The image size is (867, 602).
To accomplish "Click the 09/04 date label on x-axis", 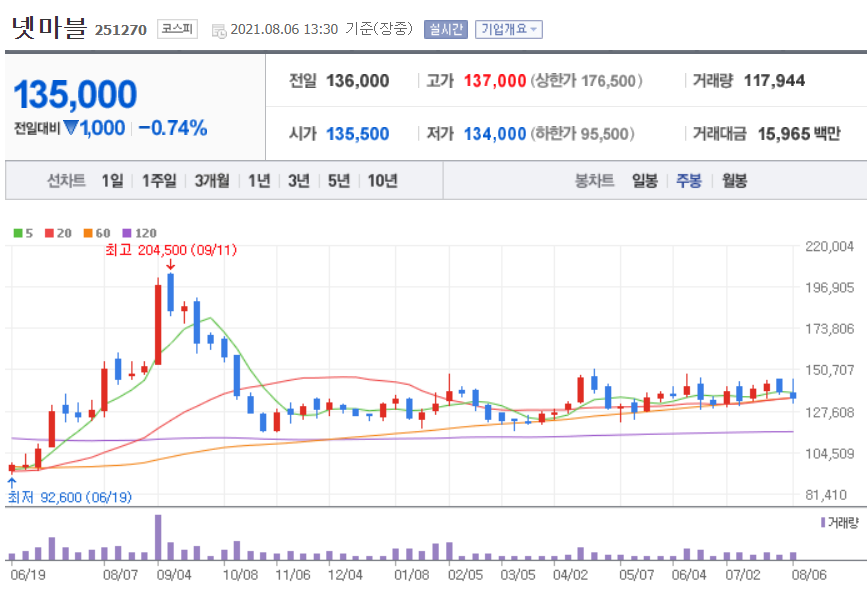I will (x=174, y=575).
